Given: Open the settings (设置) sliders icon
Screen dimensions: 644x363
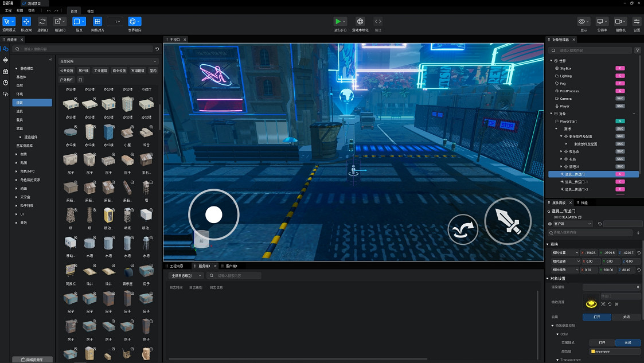Looking at the screenshot, I should point(637,22).
